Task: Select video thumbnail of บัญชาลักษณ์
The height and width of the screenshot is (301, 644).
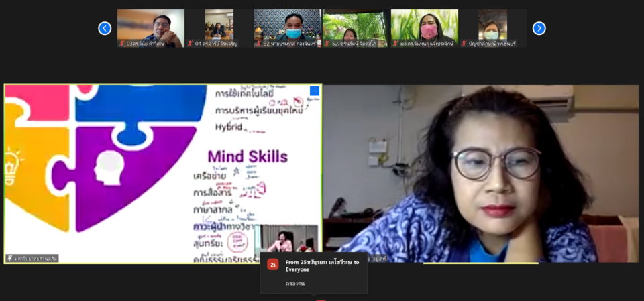Action: [493, 28]
